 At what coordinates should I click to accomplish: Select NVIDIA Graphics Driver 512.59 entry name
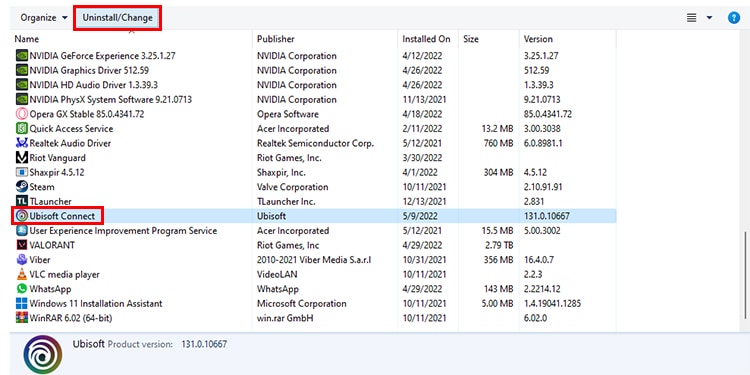point(89,70)
